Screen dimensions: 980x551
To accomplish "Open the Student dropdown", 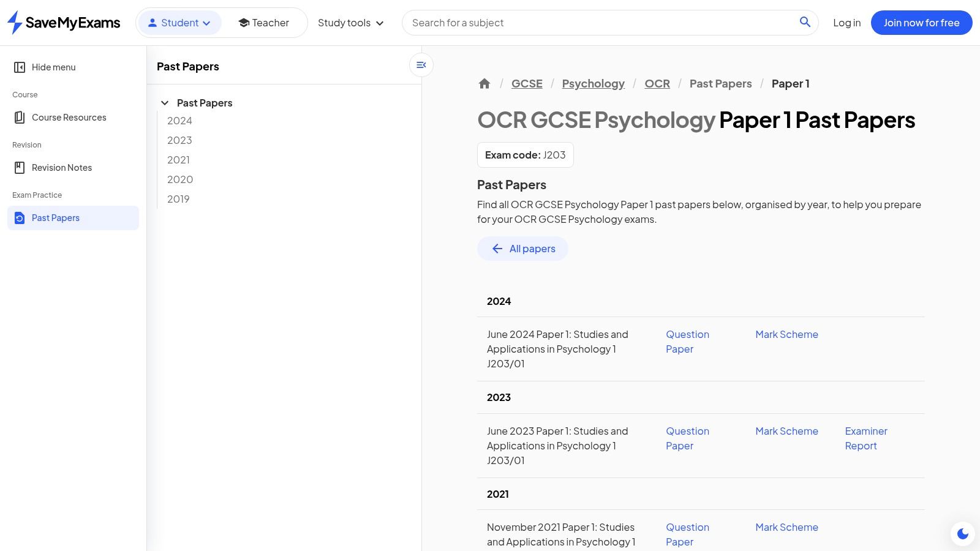I will (179, 23).
